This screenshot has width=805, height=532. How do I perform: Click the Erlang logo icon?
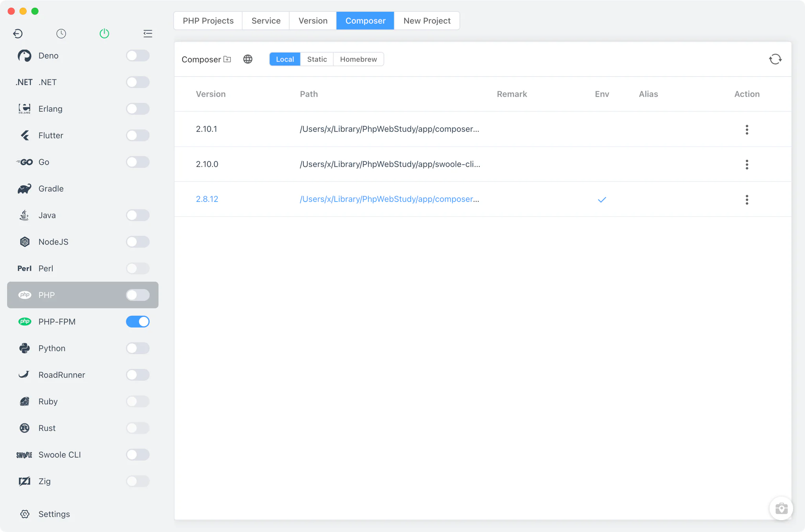pos(24,109)
